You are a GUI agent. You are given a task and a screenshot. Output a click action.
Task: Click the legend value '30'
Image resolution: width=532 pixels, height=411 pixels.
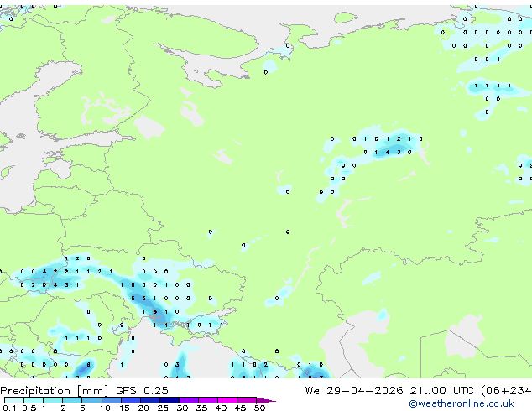click(x=182, y=408)
